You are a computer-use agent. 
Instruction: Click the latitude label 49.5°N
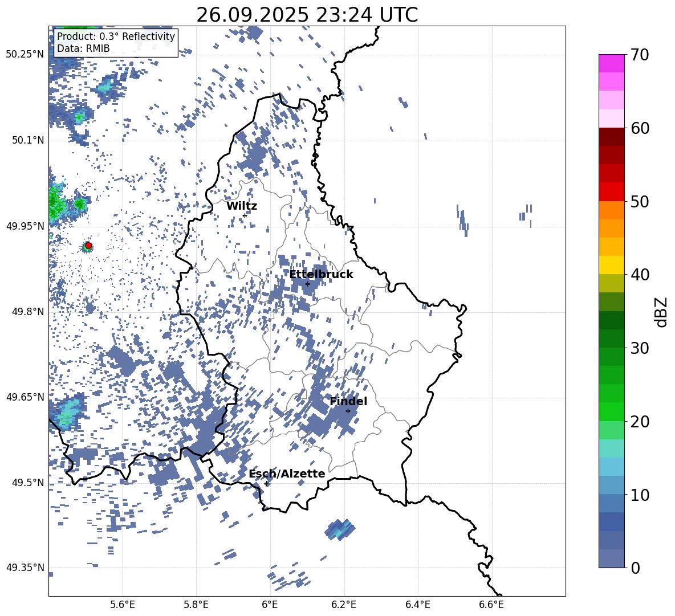coord(27,482)
